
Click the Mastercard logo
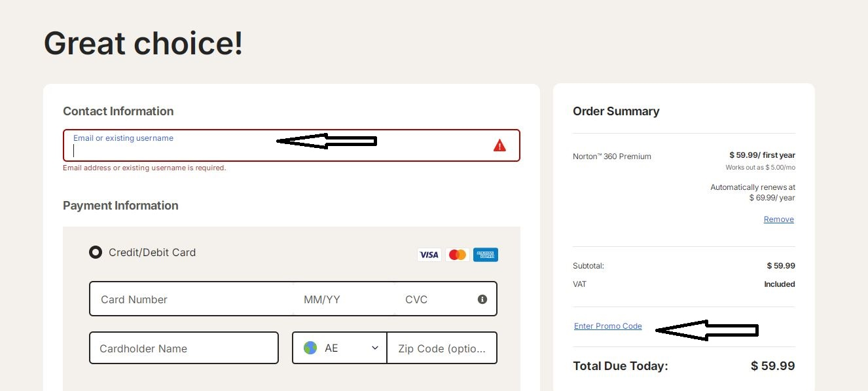[x=457, y=255]
